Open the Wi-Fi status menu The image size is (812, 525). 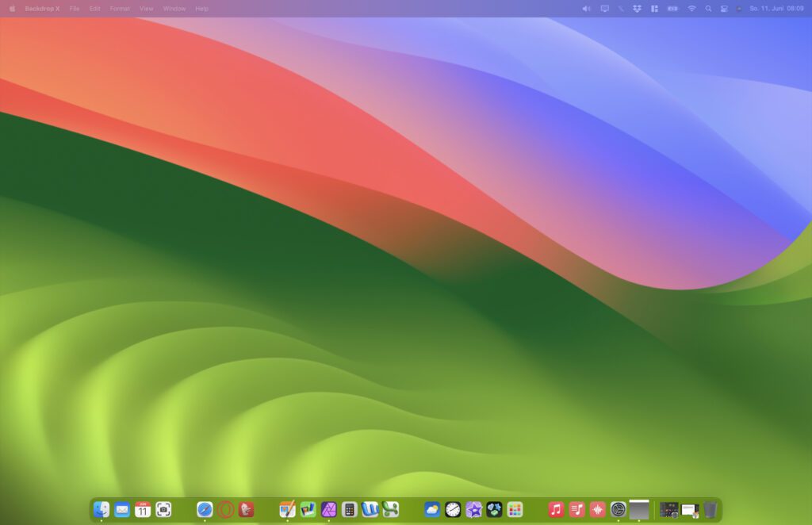(691, 9)
